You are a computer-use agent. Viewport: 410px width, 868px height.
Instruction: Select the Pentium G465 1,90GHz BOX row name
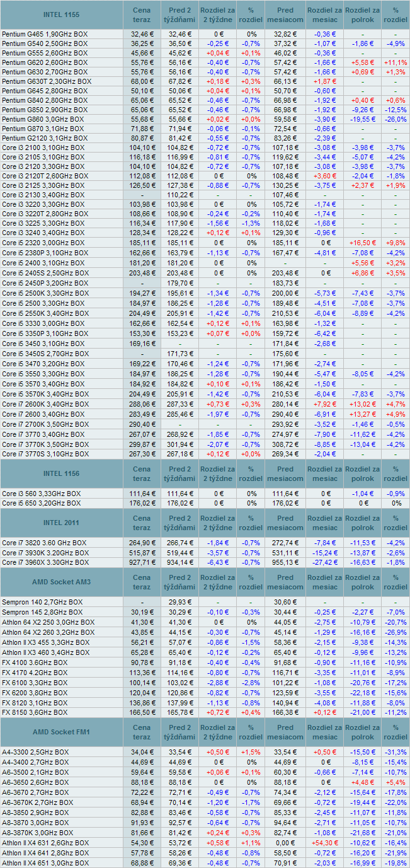click(45, 34)
